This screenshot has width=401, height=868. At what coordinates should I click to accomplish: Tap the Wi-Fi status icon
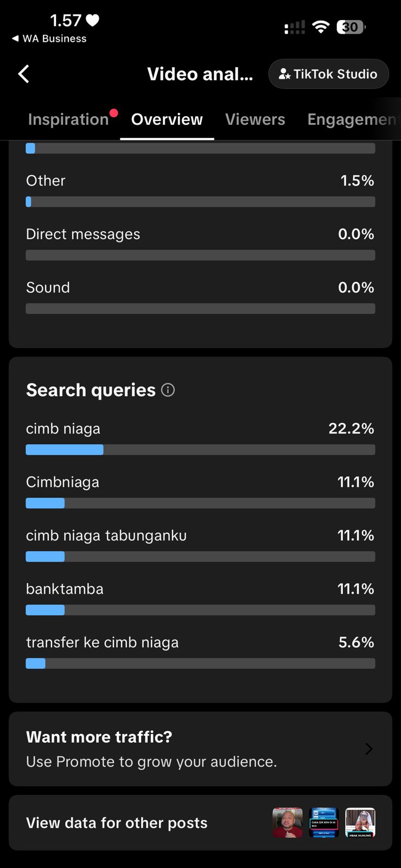pos(321,27)
